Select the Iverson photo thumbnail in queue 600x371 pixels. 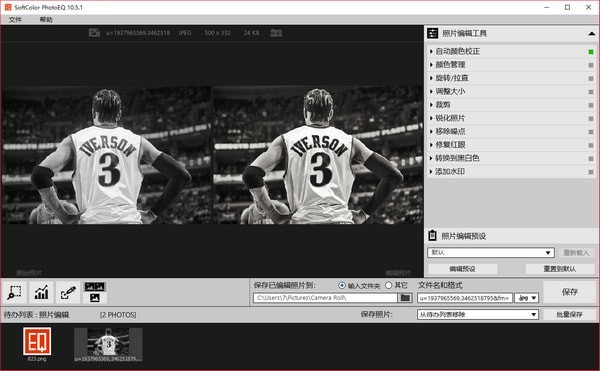(108, 342)
